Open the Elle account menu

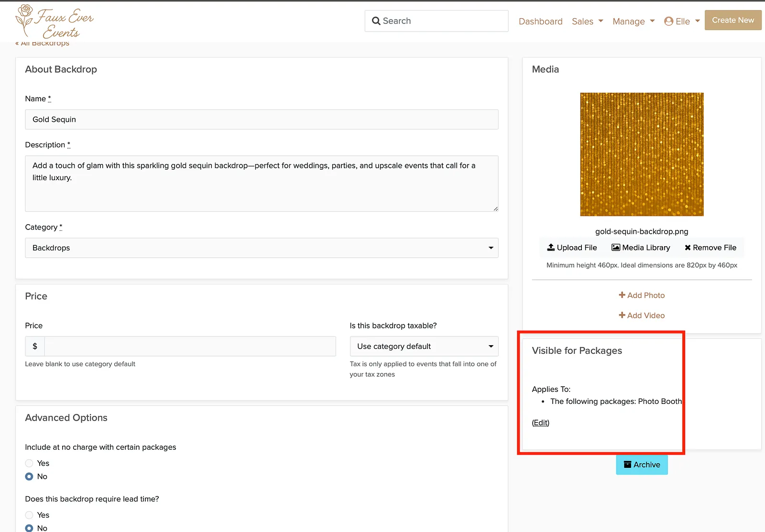tap(682, 22)
